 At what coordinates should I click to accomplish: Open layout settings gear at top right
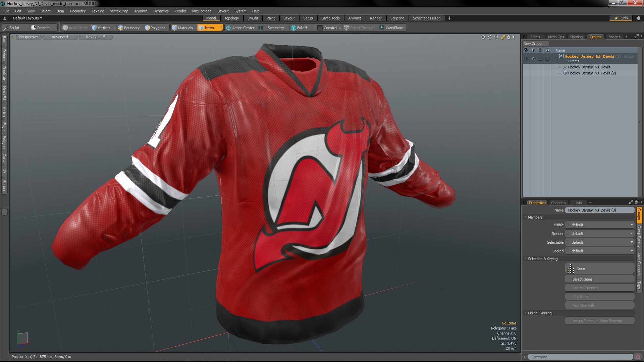(638, 18)
